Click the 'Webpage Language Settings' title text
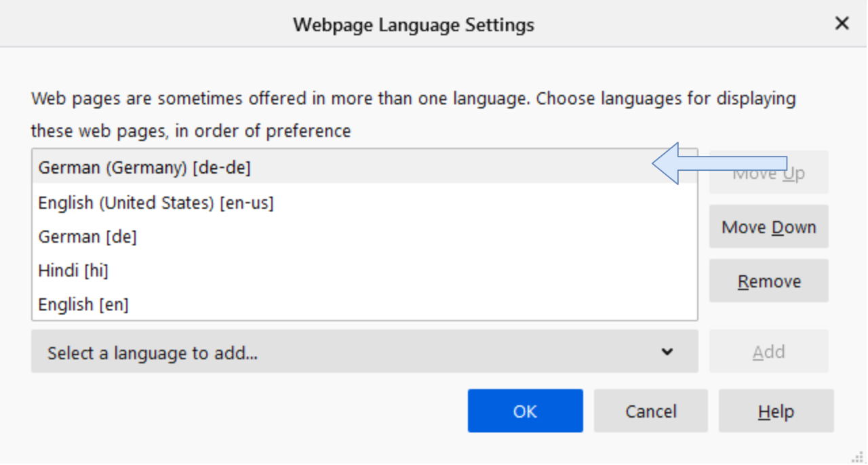Screen dimensions: 868x465 click(413, 25)
